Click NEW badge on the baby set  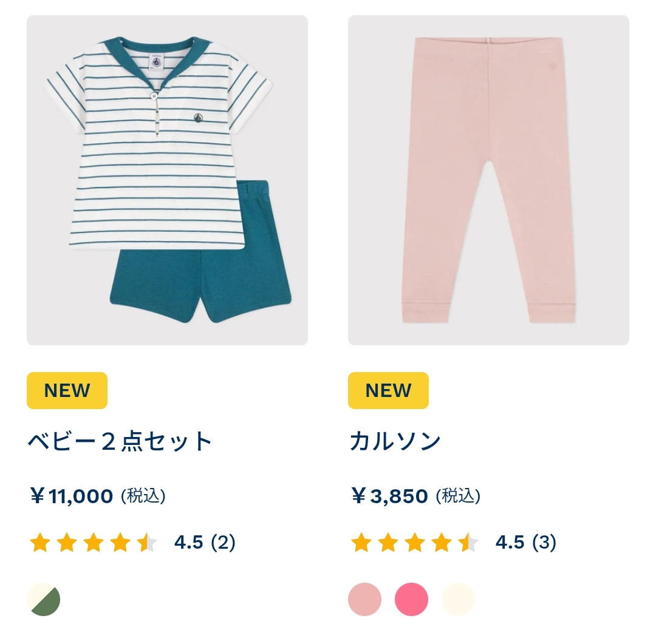click(x=67, y=390)
